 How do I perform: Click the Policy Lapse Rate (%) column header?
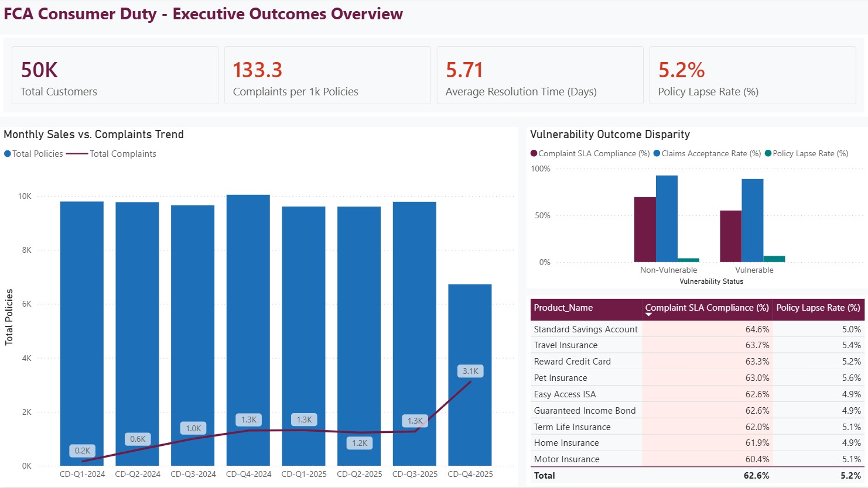[818, 308]
